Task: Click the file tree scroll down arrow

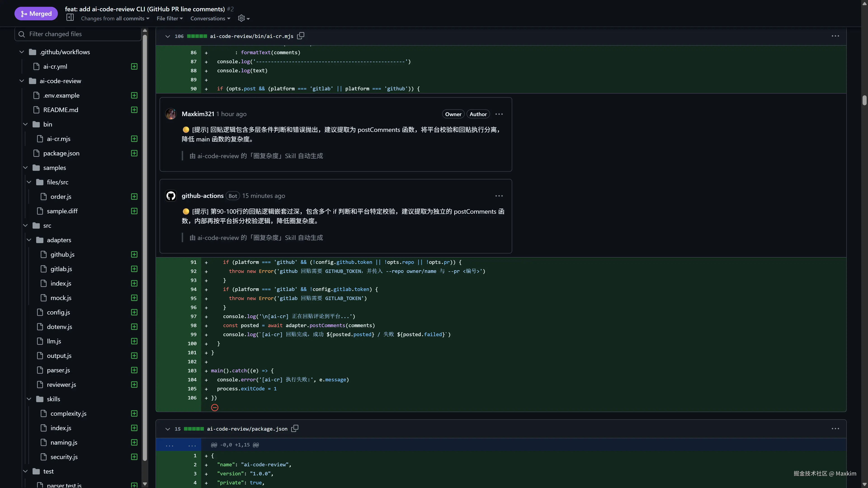Action: [145, 484]
